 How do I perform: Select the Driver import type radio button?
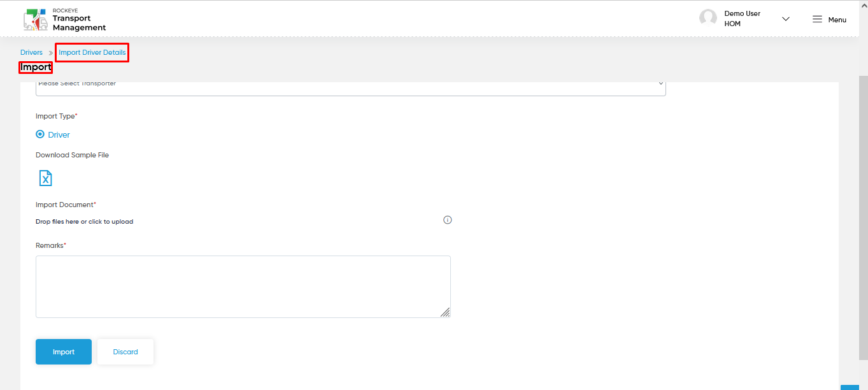[x=40, y=134]
